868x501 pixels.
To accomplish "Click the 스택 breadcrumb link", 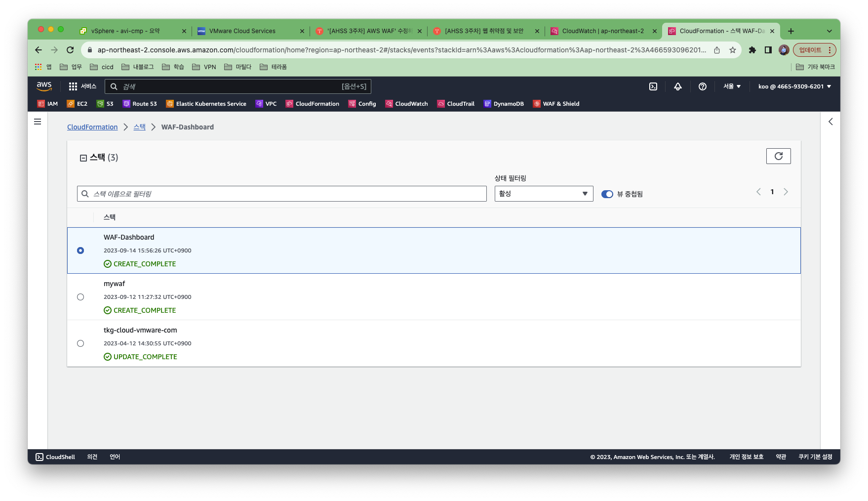I will [139, 127].
